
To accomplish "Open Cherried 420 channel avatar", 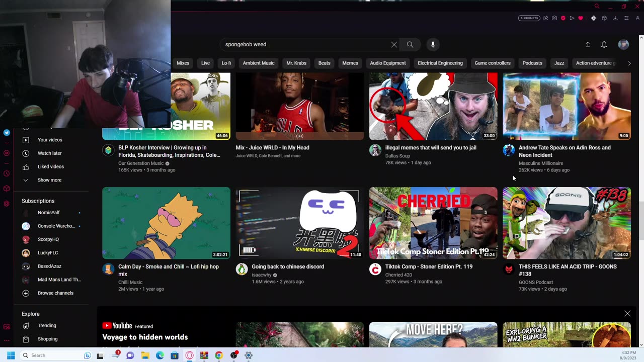I will tap(375, 269).
